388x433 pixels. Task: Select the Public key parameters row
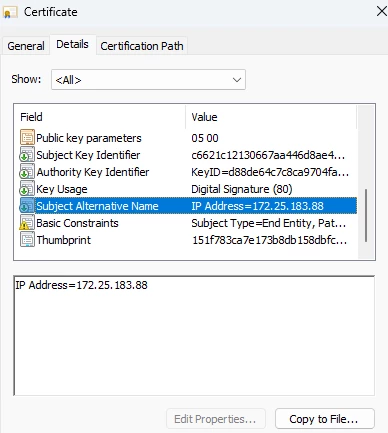(x=188, y=138)
